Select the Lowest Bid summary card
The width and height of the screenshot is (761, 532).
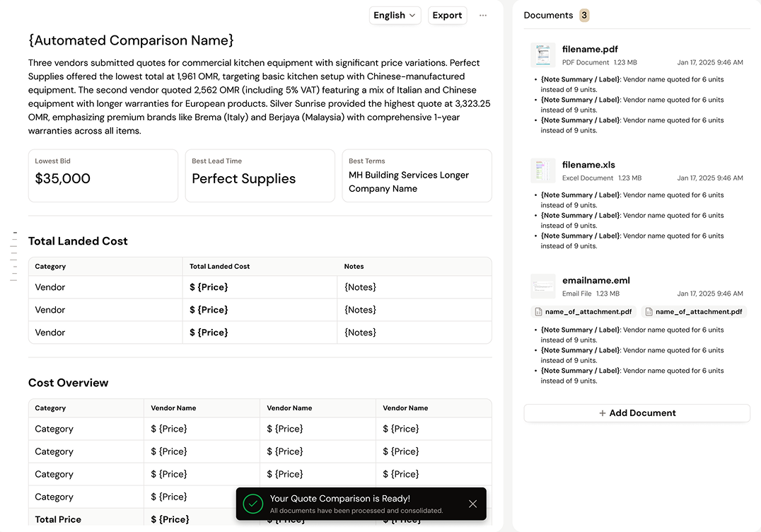(x=103, y=175)
